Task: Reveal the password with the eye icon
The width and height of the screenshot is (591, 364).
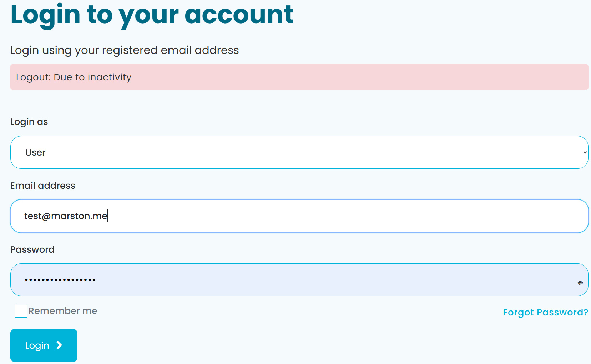Action: 580,283
